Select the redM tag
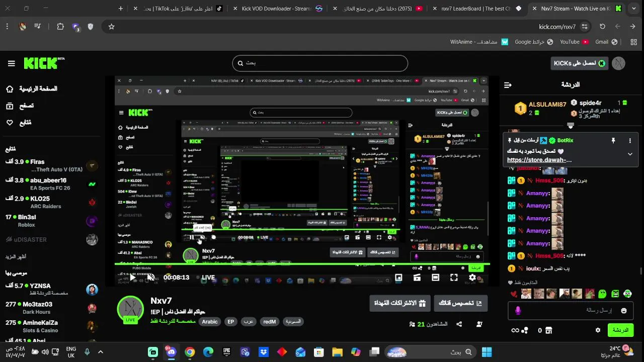Screen dimensions: 644x362 point(270,322)
